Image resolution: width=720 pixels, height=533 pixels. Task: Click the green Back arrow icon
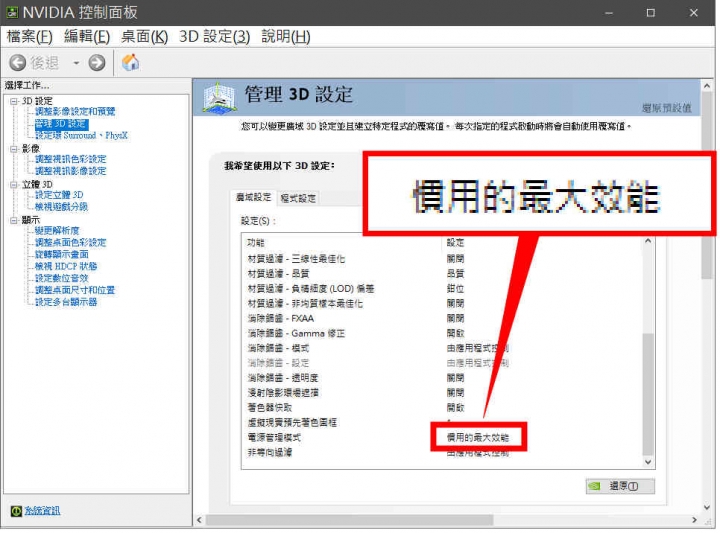coord(17,62)
